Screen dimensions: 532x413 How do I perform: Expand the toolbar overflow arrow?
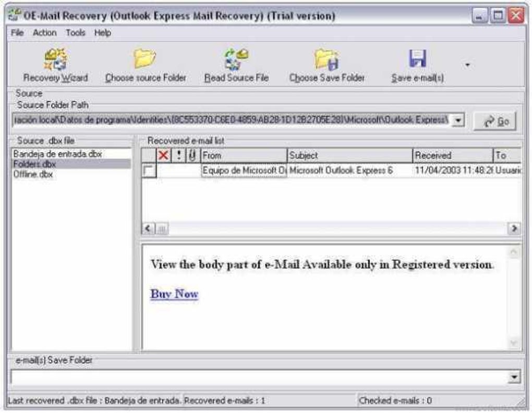[467, 65]
